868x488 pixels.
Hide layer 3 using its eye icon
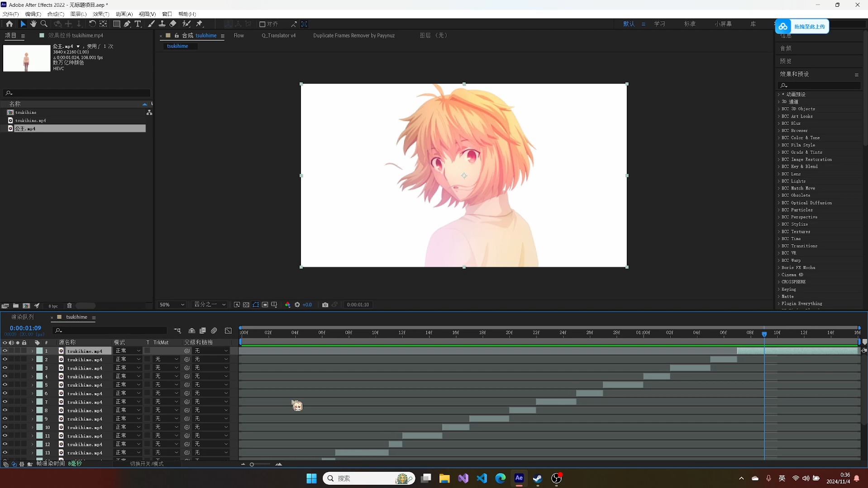[x=5, y=368]
